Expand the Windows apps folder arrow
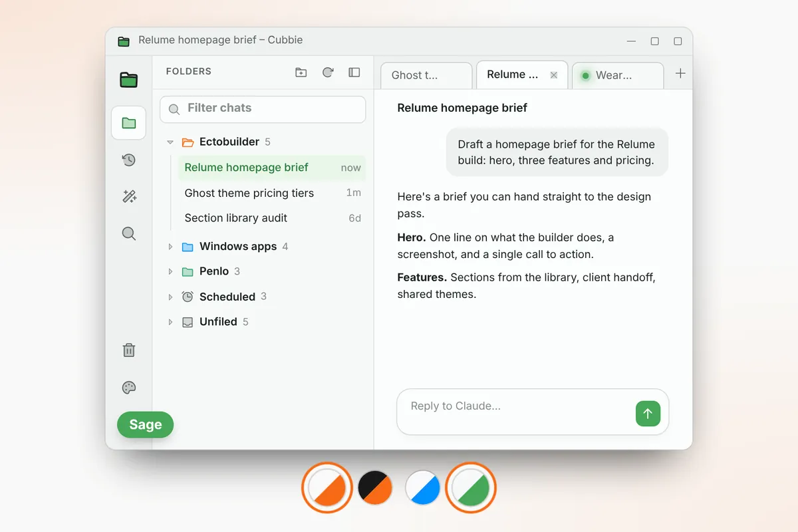 coord(170,247)
